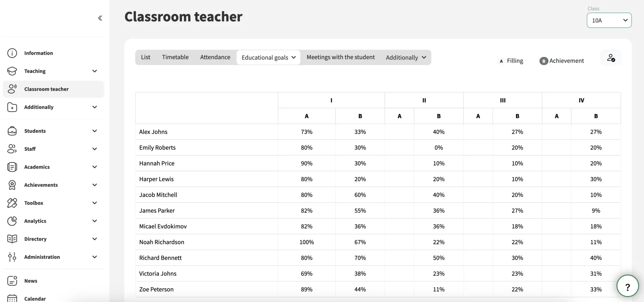Click the News sidebar icon

point(12,281)
